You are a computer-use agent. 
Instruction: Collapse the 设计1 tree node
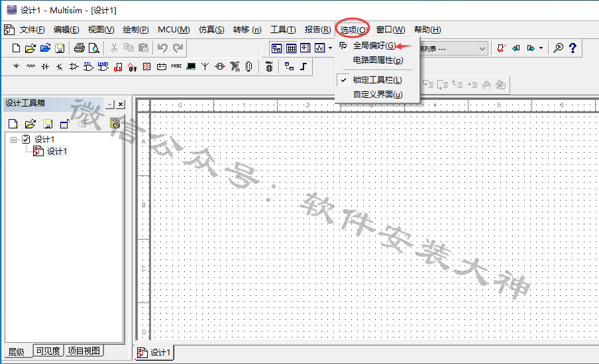tap(14, 140)
